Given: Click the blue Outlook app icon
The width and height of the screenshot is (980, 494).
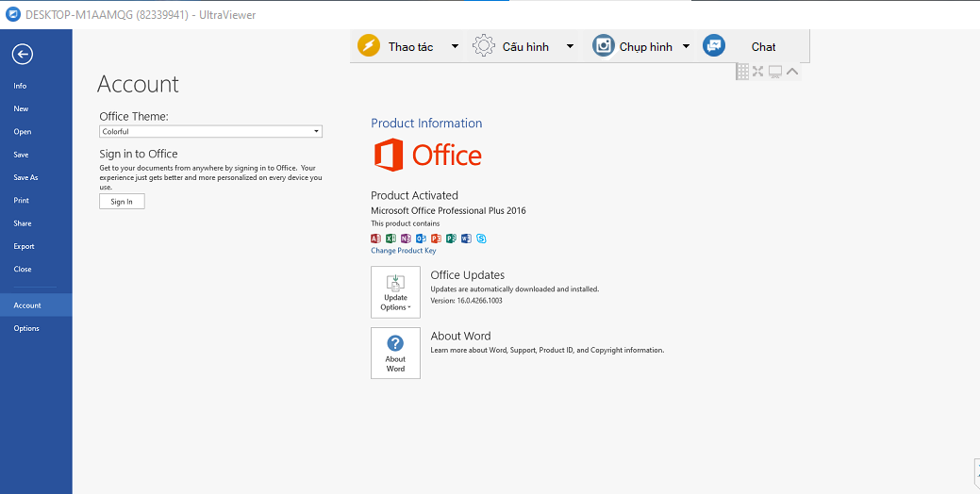Looking at the screenshot, I should [421, 238].
